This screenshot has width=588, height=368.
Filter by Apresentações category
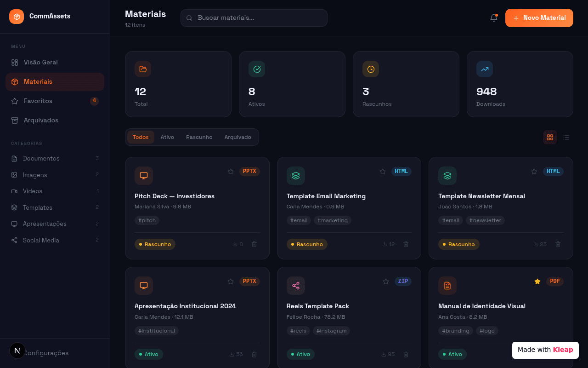tap(55, 224)
